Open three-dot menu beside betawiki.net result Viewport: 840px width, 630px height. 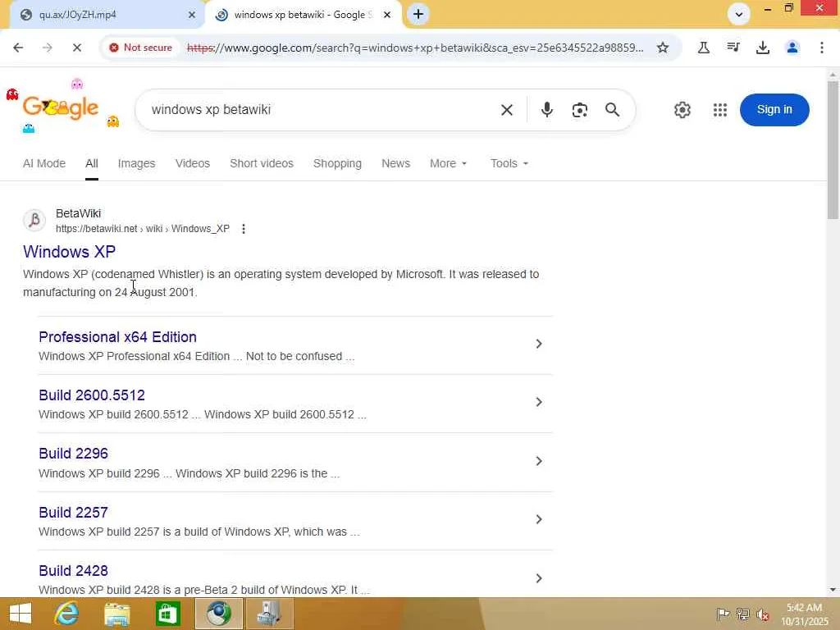[243, 229]
